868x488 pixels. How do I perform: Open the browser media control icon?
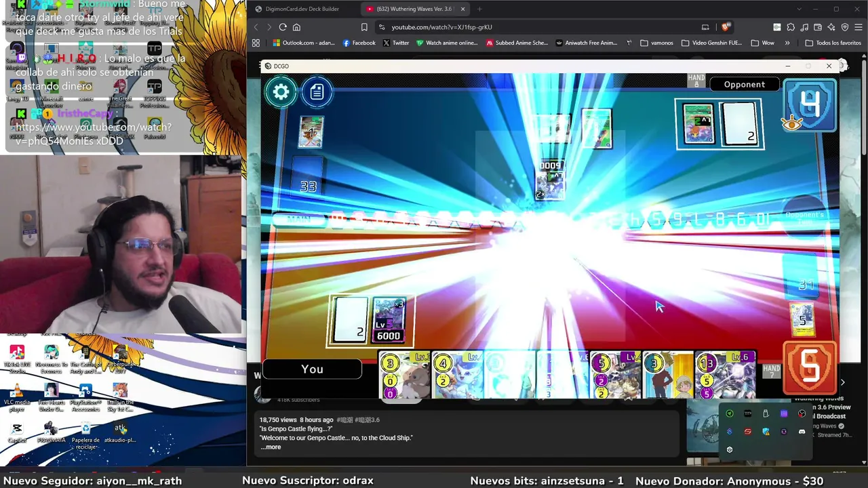point(804,27)
